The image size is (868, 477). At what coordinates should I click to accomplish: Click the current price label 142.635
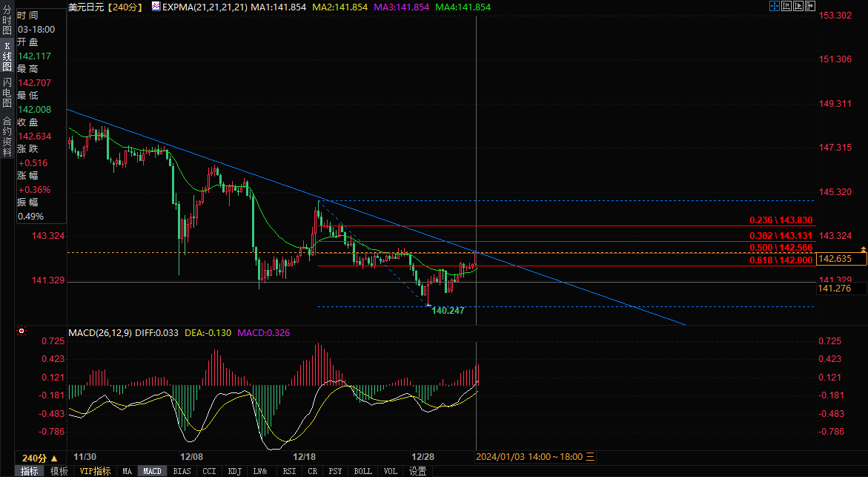pos(841,258)
